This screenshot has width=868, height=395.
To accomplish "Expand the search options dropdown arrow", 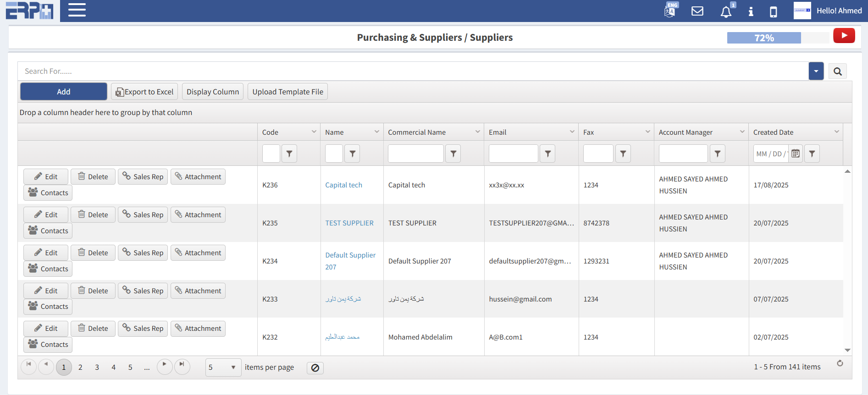I will click(x=816, y=71).
